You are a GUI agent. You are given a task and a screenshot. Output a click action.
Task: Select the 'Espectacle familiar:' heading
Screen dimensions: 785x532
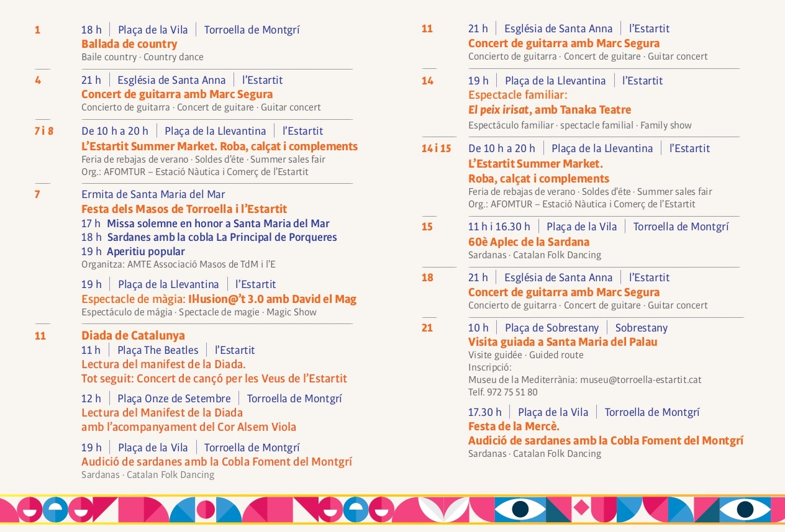tap(518, 95)
